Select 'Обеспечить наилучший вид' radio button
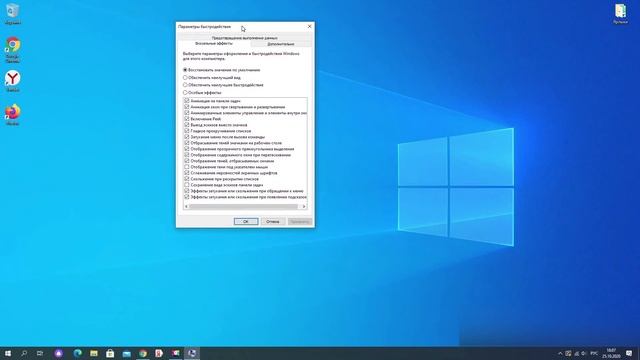Image resolution: width=640 pixels, height=360 pixels. pyautogui.click(x=185, y=78)
